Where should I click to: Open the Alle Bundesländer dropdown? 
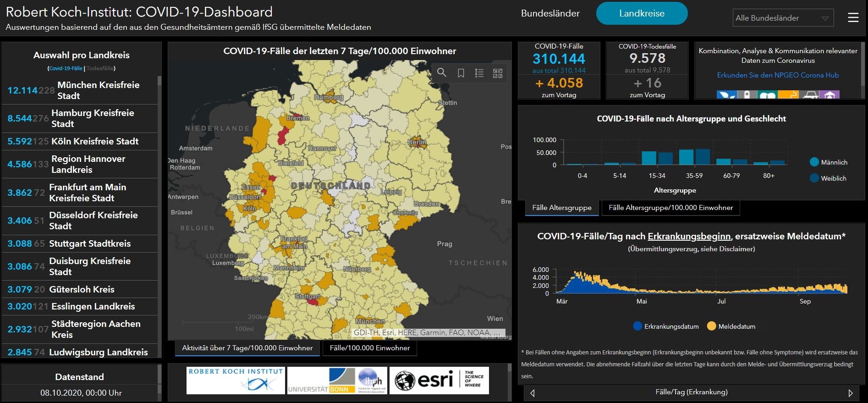[x=783, y=18]
